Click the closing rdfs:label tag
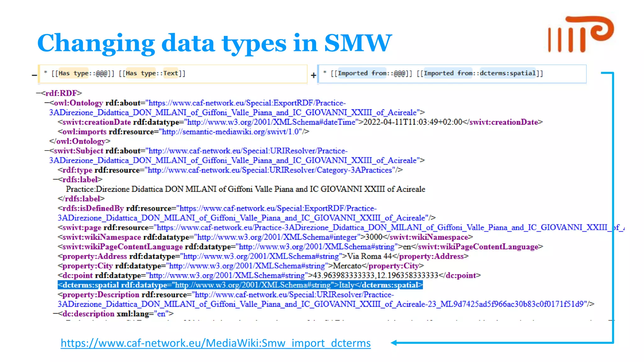The image size is (644, 362). (81, 199)
